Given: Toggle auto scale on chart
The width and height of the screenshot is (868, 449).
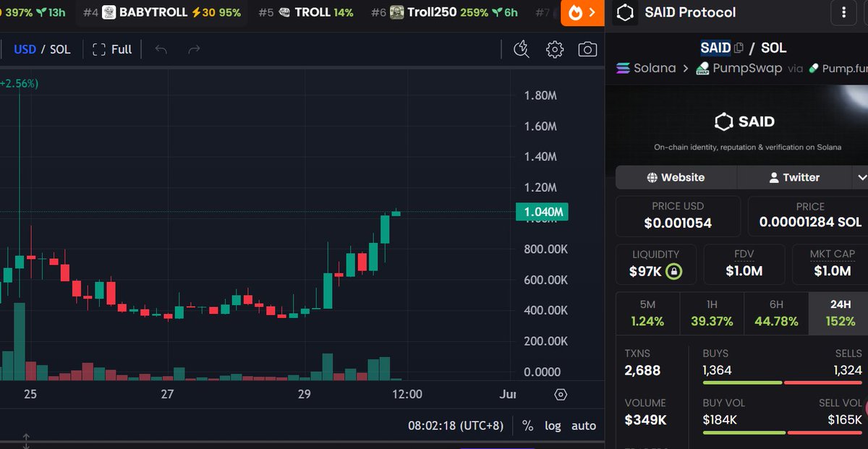Looking at the screenshot, I should click(x=584, y=426).
